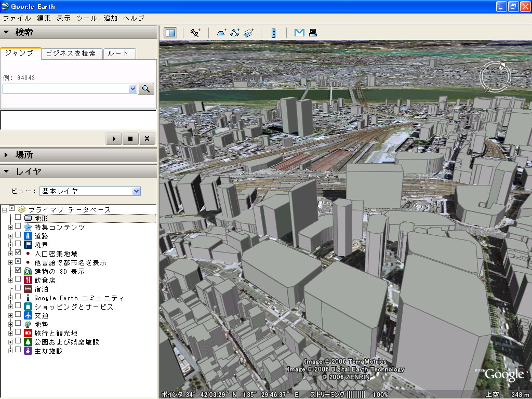Stop the search playback with the square button
The image size is (532, 399).
tap(130, 139)
